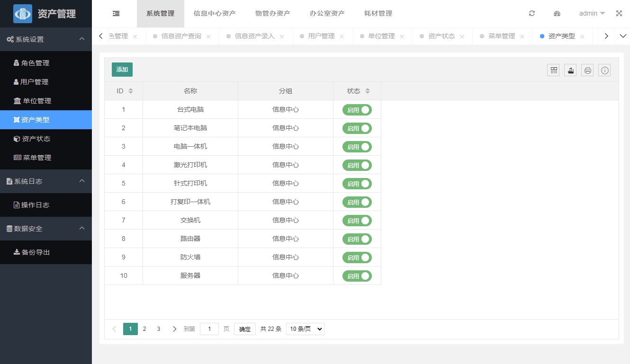Disable the 台式电脑 status switch

(357, 110)
